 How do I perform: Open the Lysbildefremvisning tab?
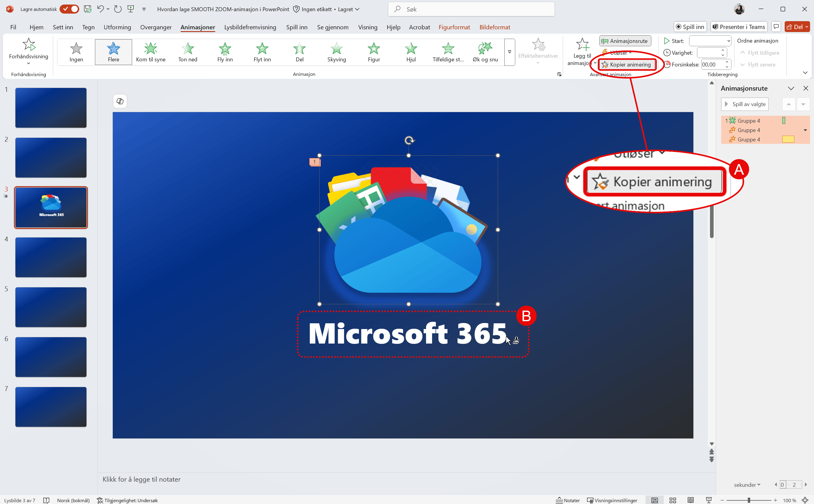250,27
